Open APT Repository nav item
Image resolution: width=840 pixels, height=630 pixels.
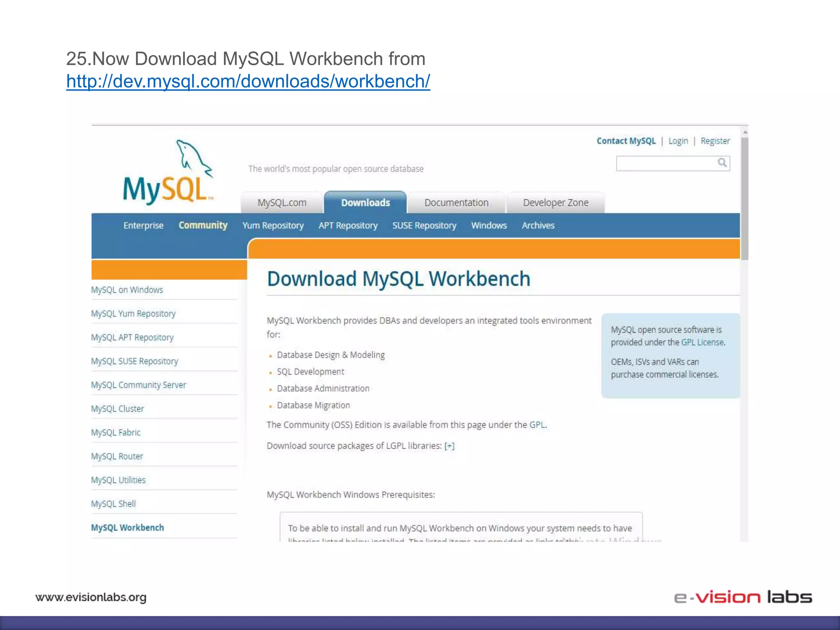click(x=348, y=226)
